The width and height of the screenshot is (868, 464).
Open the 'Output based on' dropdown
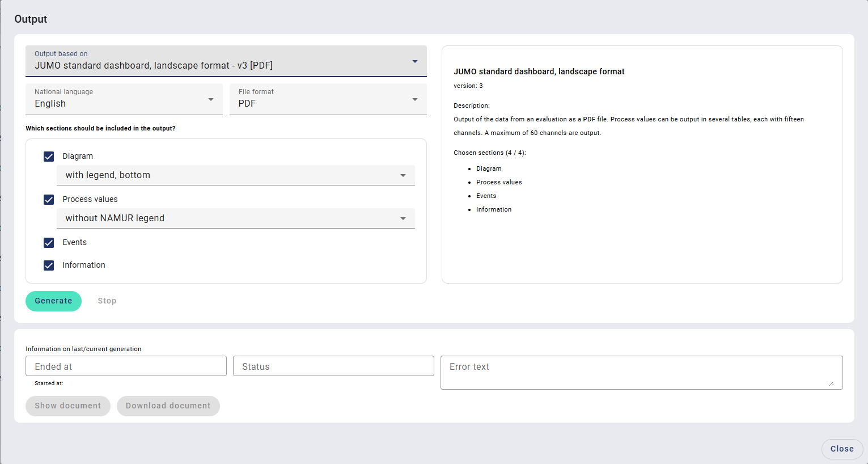click(x=226, y=61)
